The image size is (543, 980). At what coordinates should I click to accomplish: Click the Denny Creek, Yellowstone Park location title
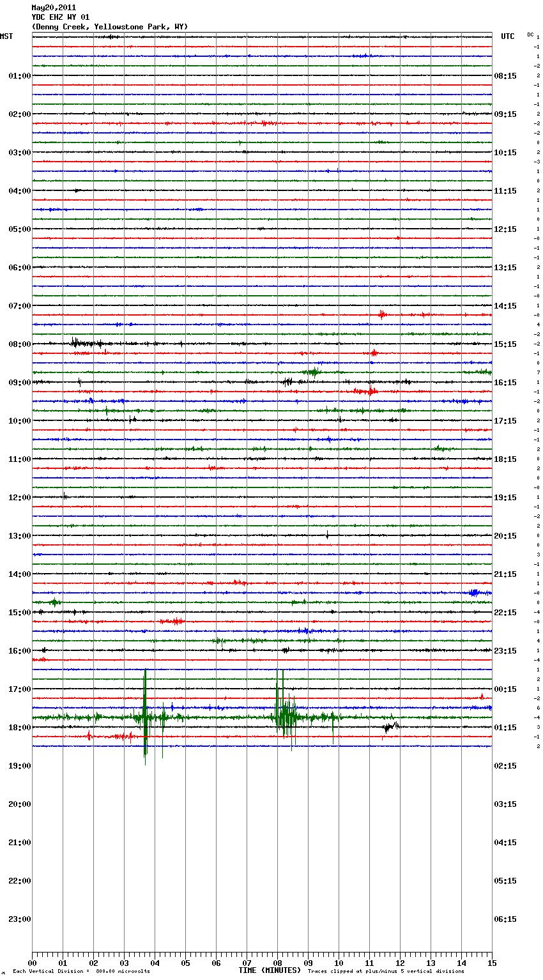[110, 27]
